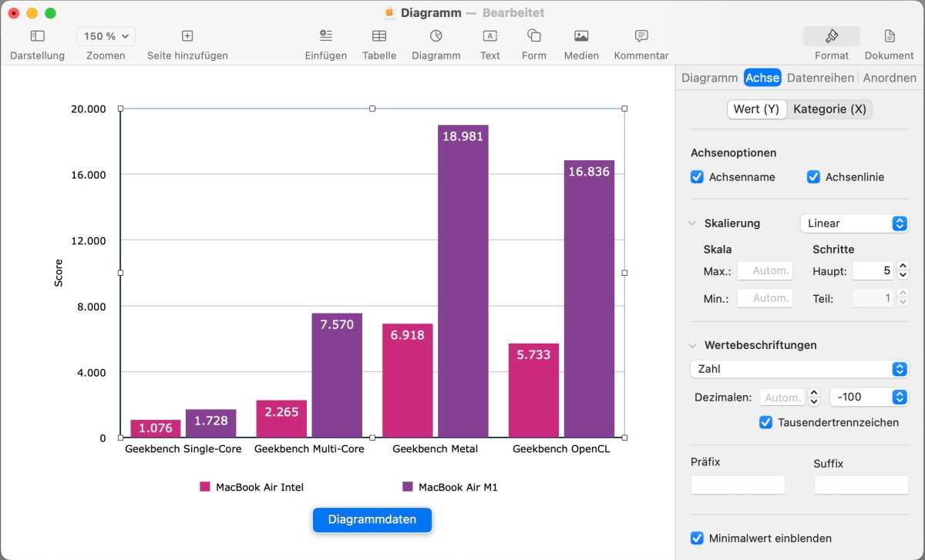Select the Wert (Y) axis segment
The image size is (925, 560).
756,109
